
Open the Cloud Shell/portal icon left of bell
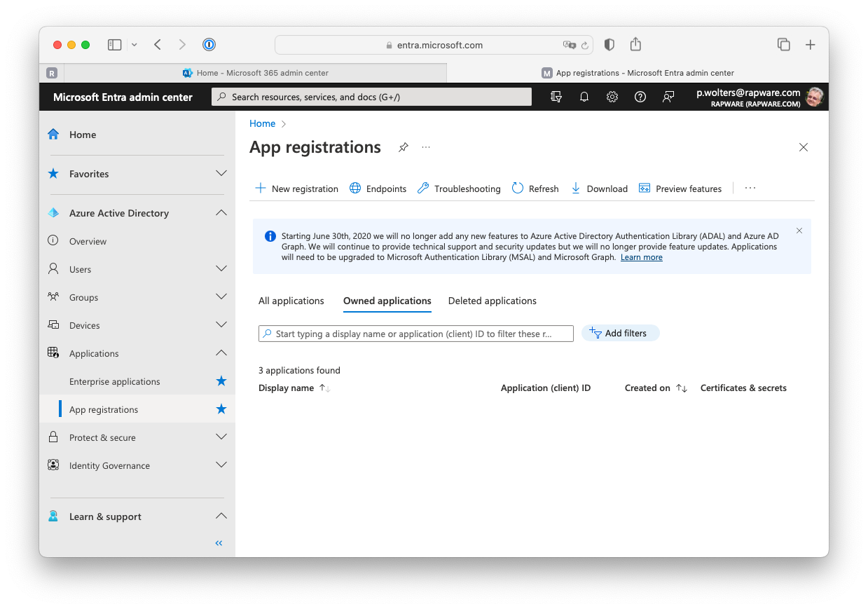pyautogui.click(x=556, y=97)
